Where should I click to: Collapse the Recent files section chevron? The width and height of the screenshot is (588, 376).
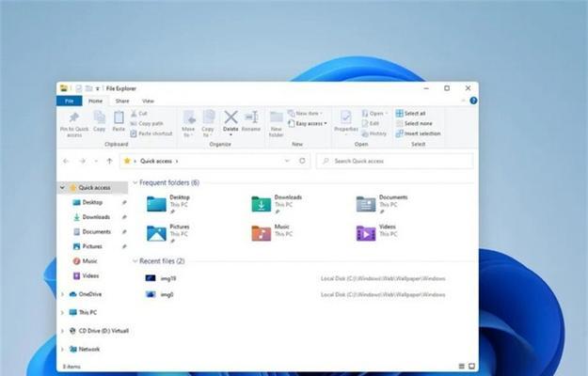click(x=135, y=261)
